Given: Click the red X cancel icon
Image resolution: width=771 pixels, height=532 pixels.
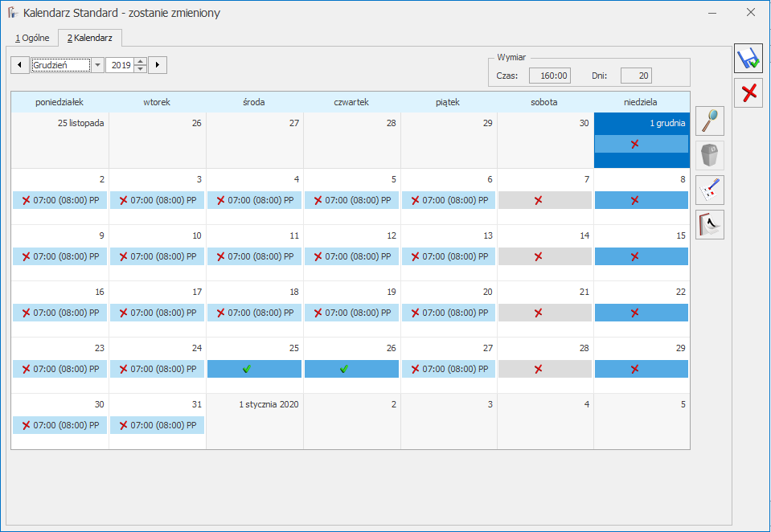Looking at the screenshot, I should tap(748, 93).
